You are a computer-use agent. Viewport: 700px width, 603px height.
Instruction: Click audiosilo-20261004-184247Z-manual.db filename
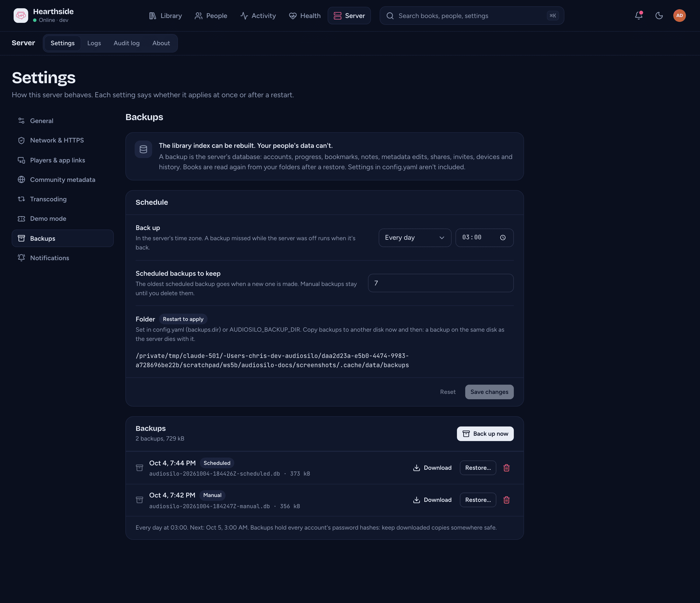(x=210, y=506)
